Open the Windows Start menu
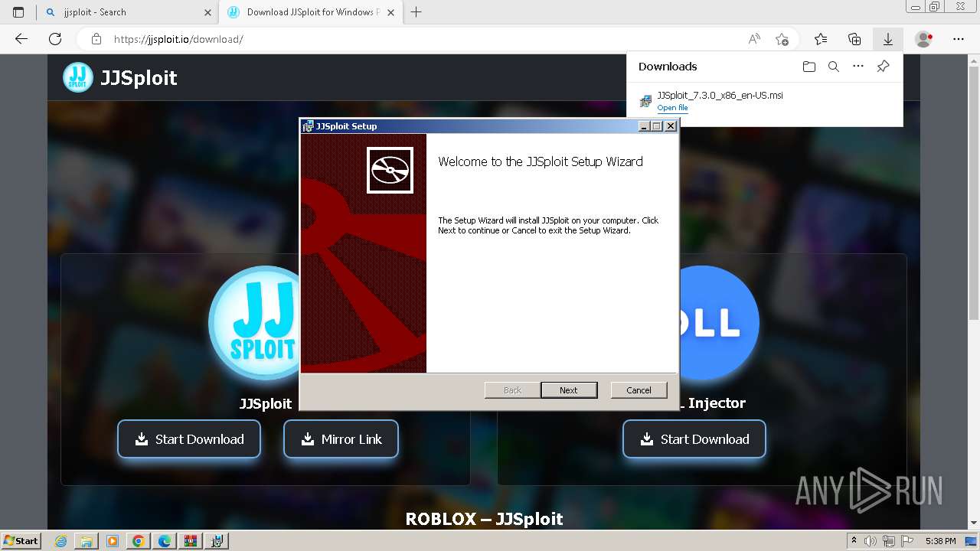The image size is (980, 551). [x=21, y=540]
